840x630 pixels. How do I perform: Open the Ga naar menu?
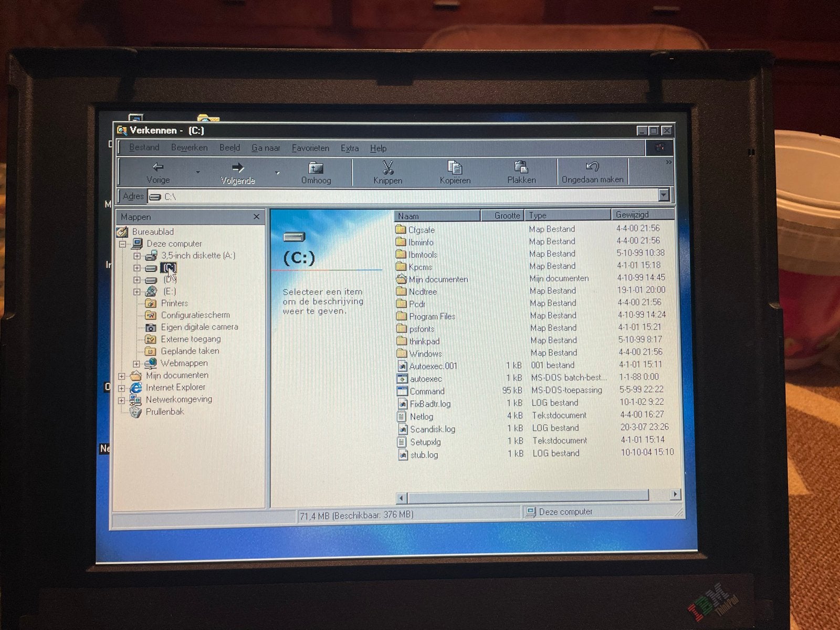pyautogui.click(x=266, y=148)
